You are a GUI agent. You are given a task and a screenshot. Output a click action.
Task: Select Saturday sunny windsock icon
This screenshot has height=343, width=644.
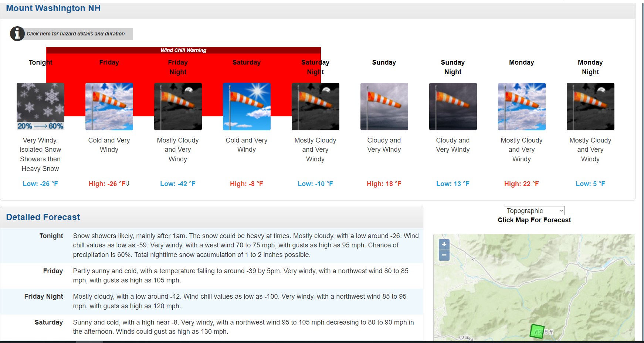click(x=247, y=106)
